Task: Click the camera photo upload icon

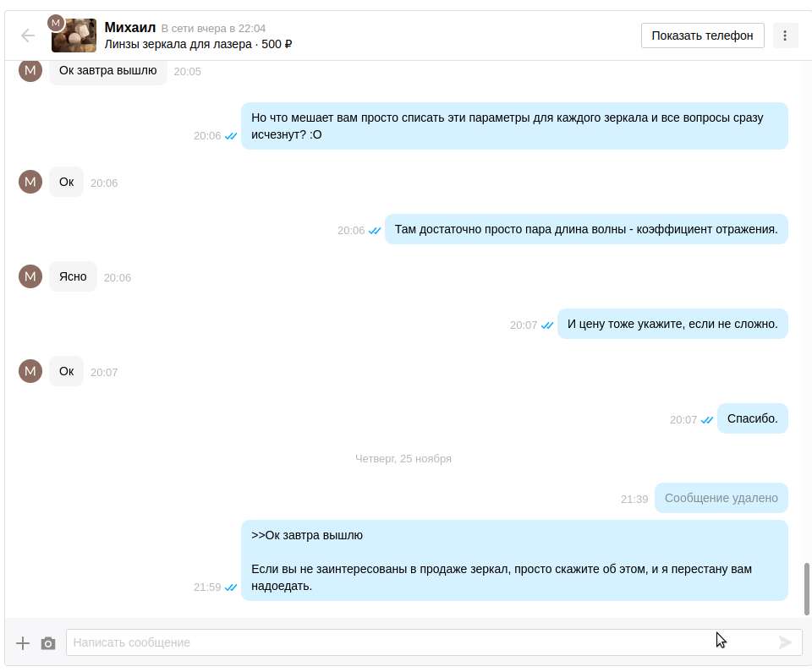Action: (x=48, y=643)
